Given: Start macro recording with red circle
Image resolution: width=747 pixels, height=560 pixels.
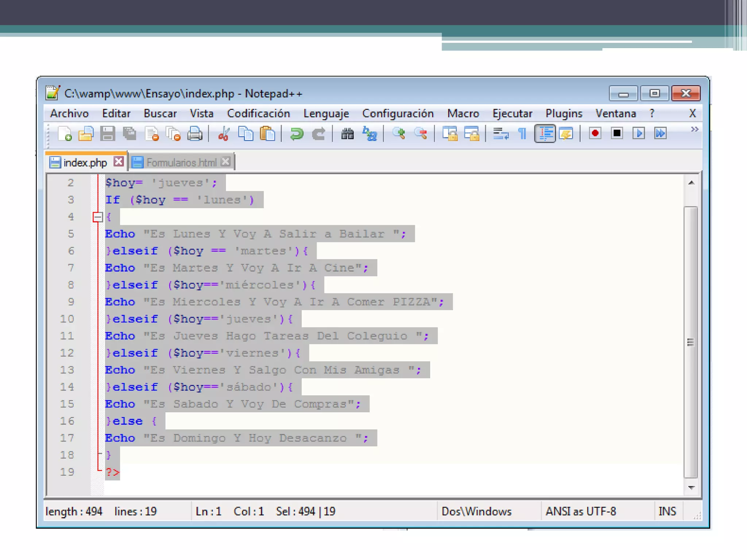Looking at the screenshot, I should tap(595, 133).
